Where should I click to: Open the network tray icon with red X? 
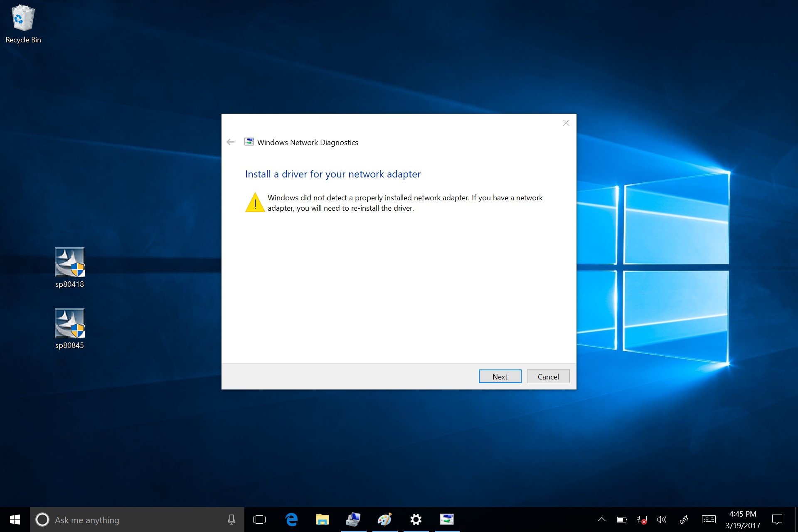click(641, 520)
